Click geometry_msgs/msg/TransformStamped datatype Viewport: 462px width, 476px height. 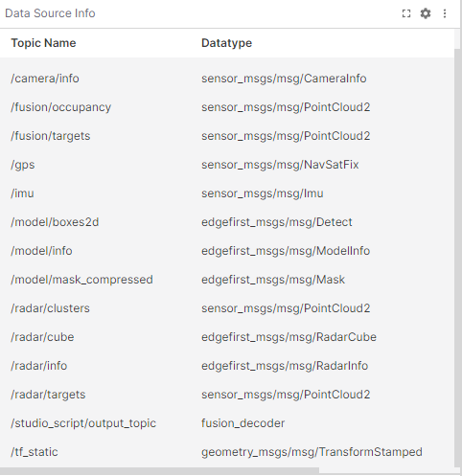click(312, 452)
